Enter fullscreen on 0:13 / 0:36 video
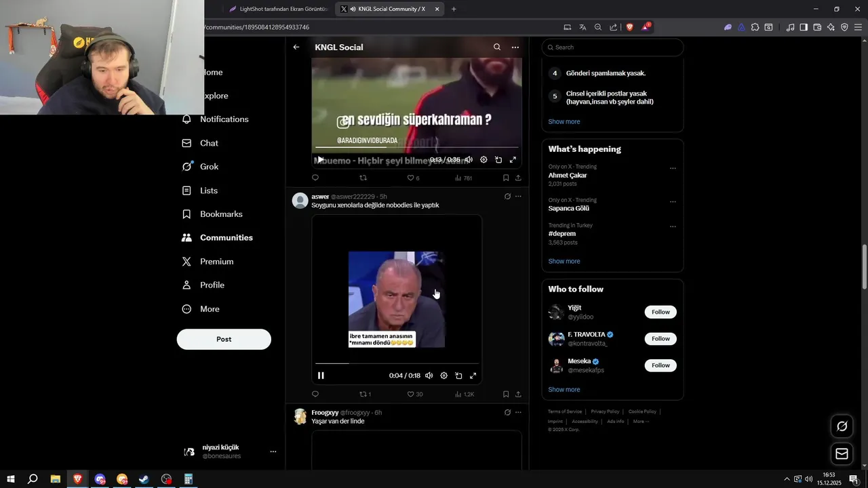 click(513, 160)
